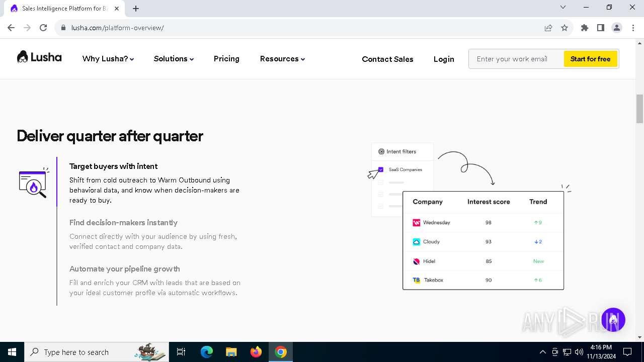
Task: Expand the Resources dropdown menu
Action: coord(282,59)
